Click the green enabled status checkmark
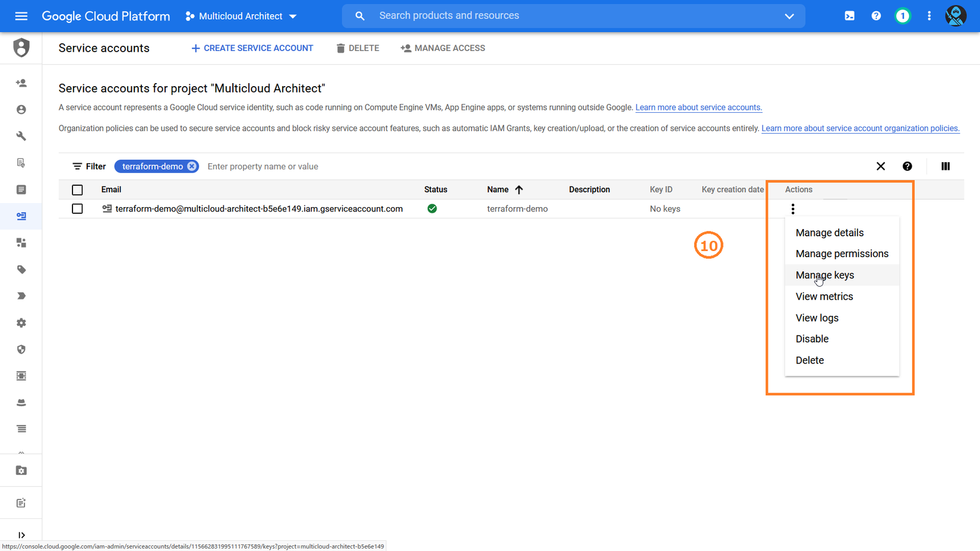The height and width of the screenshot is (551, 980). [x=432, y=208]
